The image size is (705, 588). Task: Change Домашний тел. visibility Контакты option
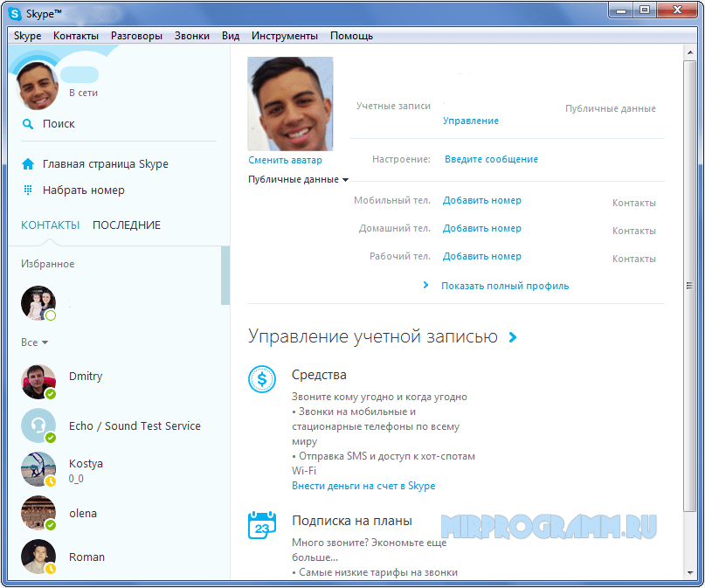(634, 231)
